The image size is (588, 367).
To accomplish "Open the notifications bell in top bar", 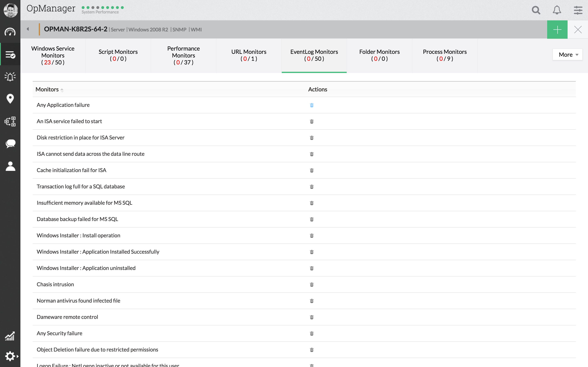I will point(557,10).
